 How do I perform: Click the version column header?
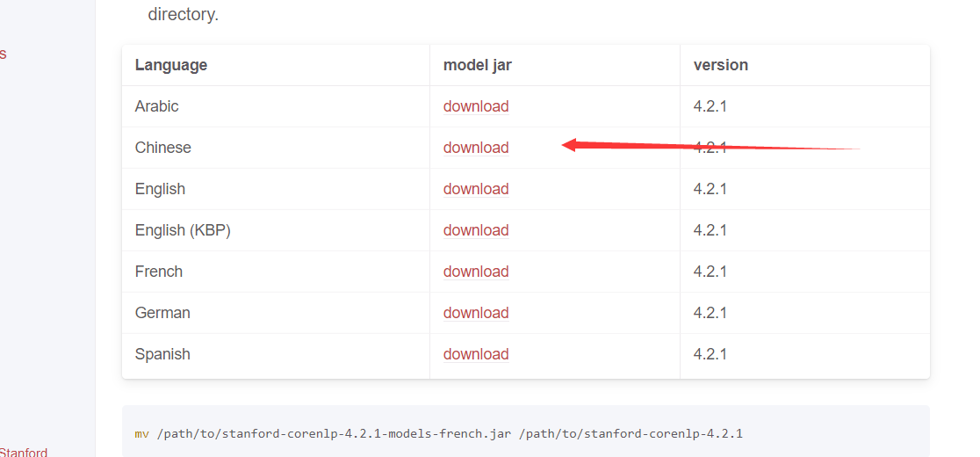(720, 65)
